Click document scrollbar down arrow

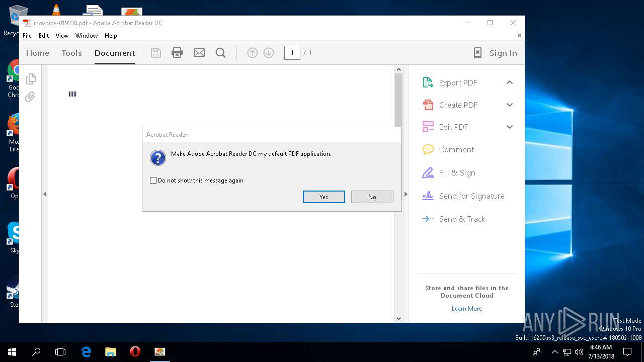tap(398, 318)
